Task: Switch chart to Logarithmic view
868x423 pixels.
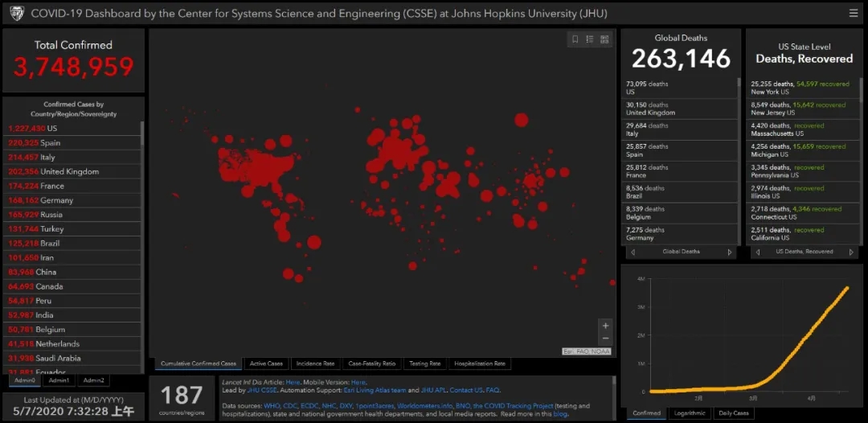Action: tap(688, 413)
